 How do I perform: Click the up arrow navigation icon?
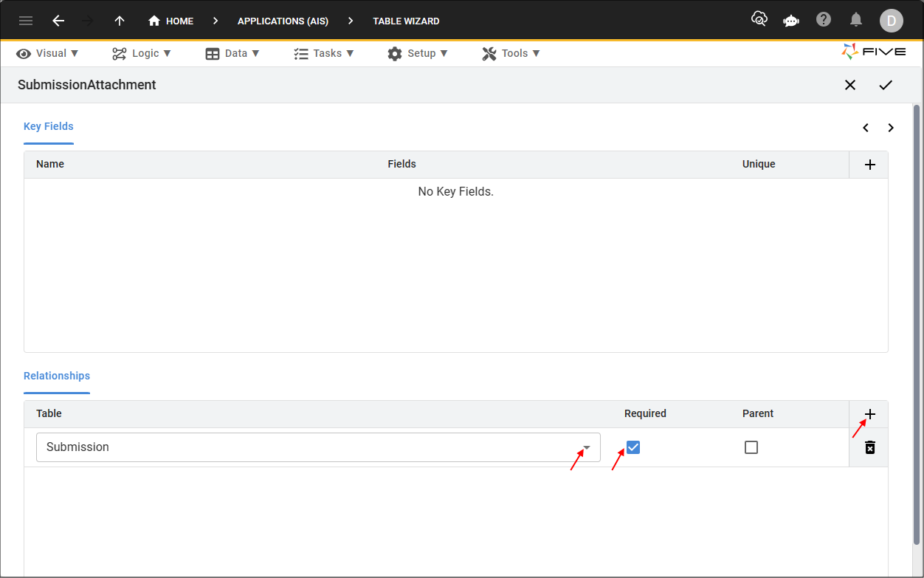(120, 21)
